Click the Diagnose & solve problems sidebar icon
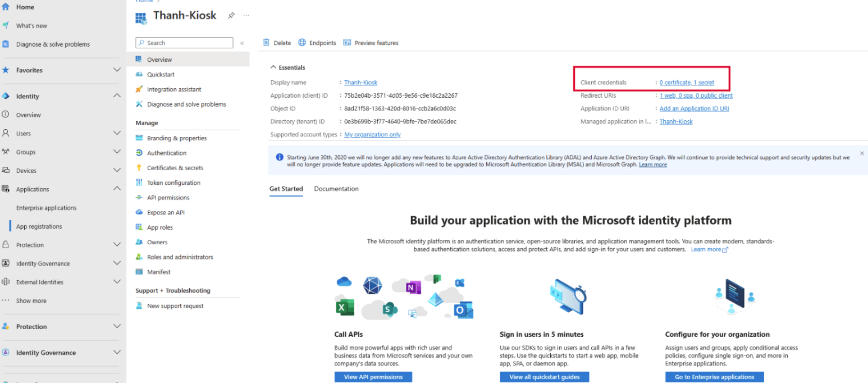Screen dimensions: 868x383 click(x=6, y=44)
